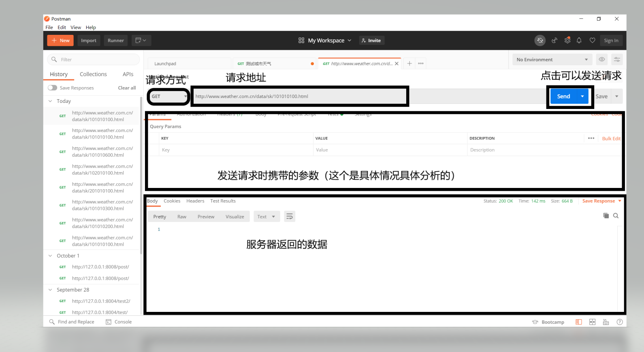Open the My Workspace dropdown
Image resolution: width=644 pixels, height=352 pixels.
[325, 41]
